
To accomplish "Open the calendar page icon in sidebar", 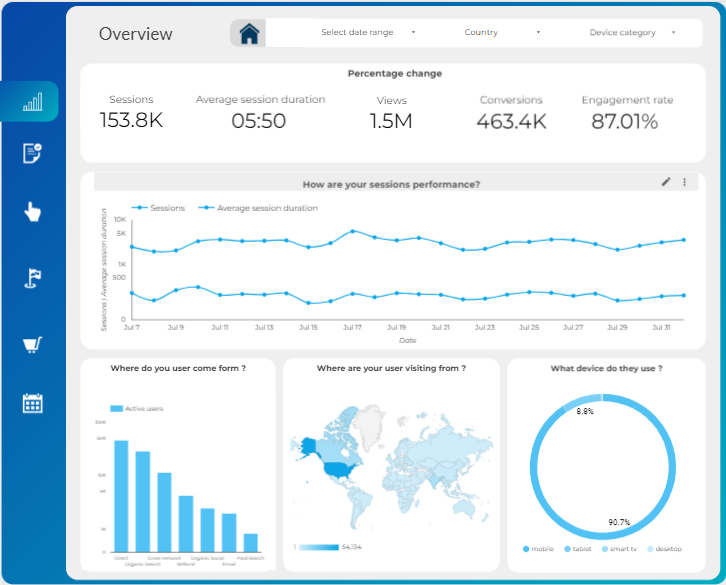I will point(32,403).
